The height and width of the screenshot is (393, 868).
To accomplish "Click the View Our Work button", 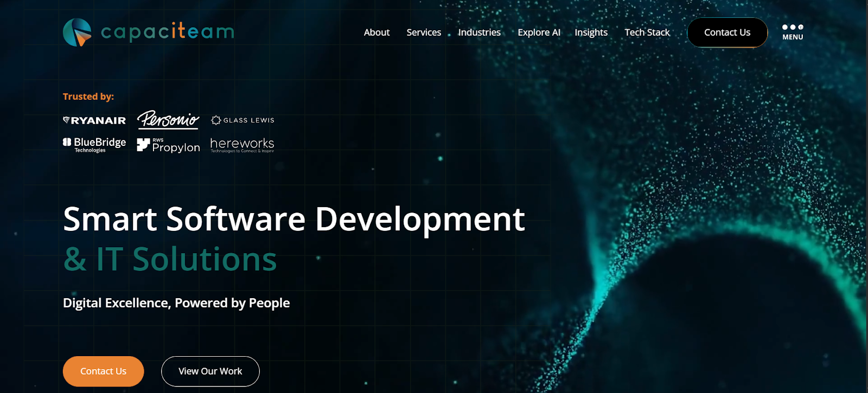I will (x=210, y=371).
